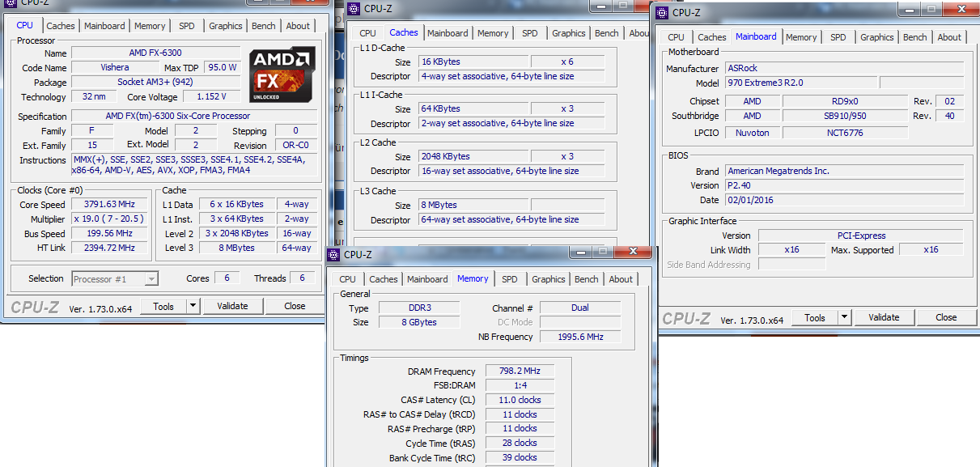The width and height of the screenshot is (980, 467).
Task: Open the Graphics tab in the CPU window
Action: click(x=226, y=26)
